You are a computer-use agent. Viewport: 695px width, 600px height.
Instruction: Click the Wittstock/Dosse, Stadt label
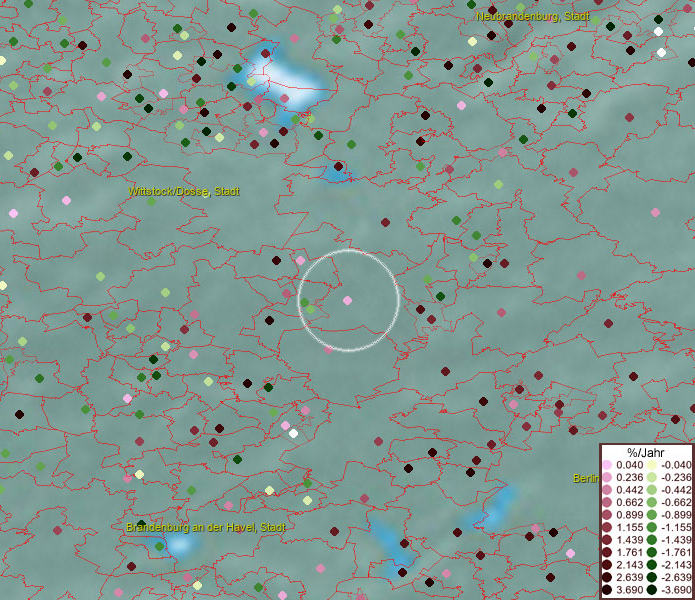(184, 191)
